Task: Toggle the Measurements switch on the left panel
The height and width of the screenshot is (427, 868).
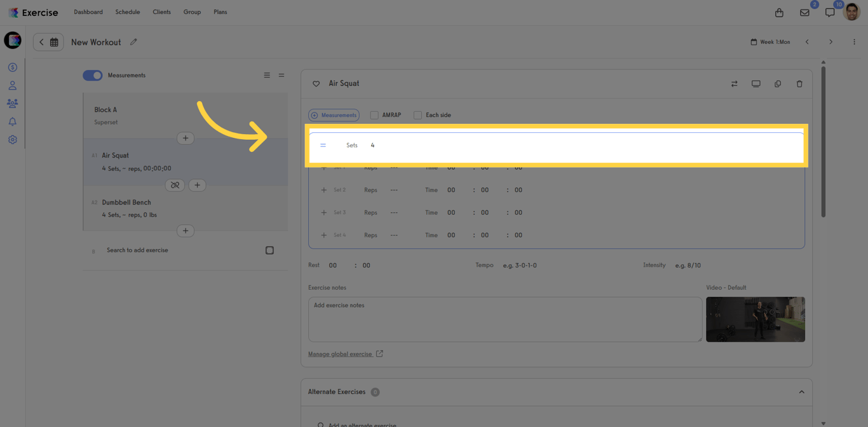Action: 92,75
